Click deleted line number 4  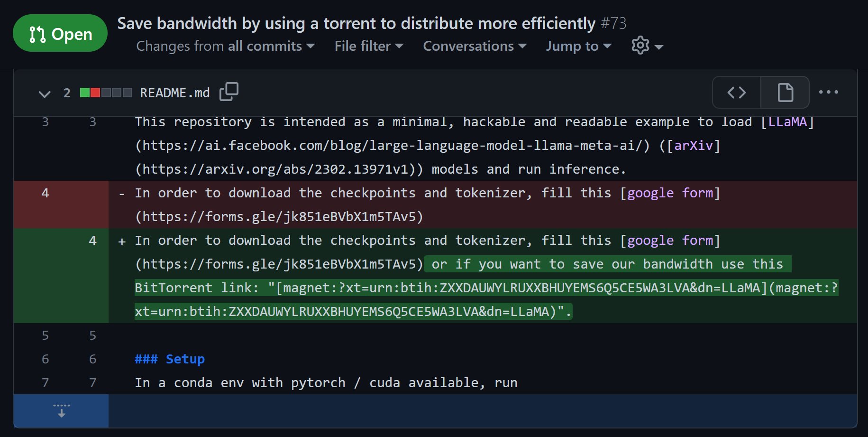(45, 193)
